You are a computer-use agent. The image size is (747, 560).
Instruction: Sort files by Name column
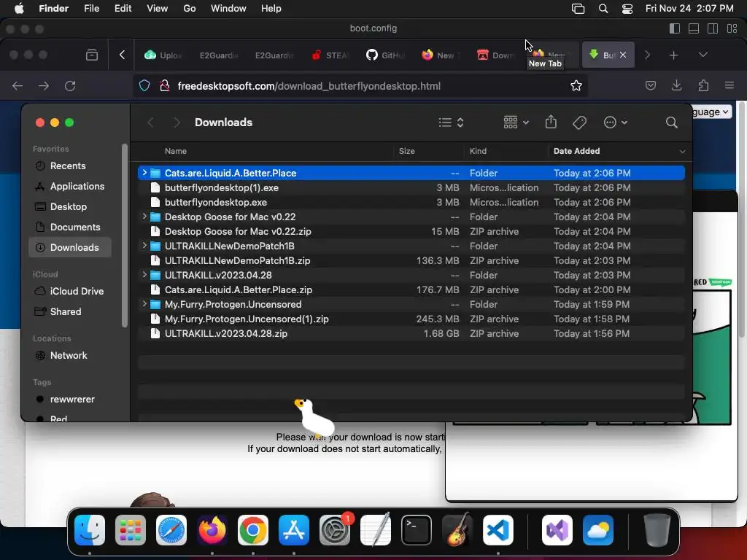point(175,151)
